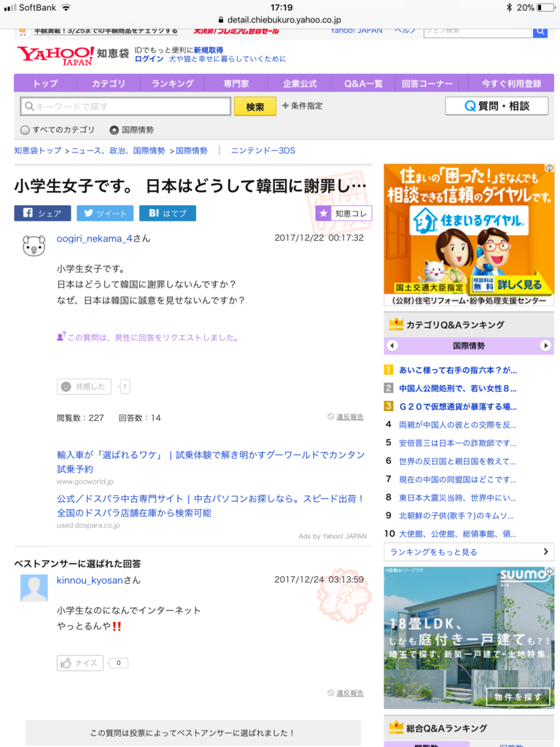560x747 pixels.
Task: Open 知恵袋トップ breadcrumb link
Action: coord(38,150)
